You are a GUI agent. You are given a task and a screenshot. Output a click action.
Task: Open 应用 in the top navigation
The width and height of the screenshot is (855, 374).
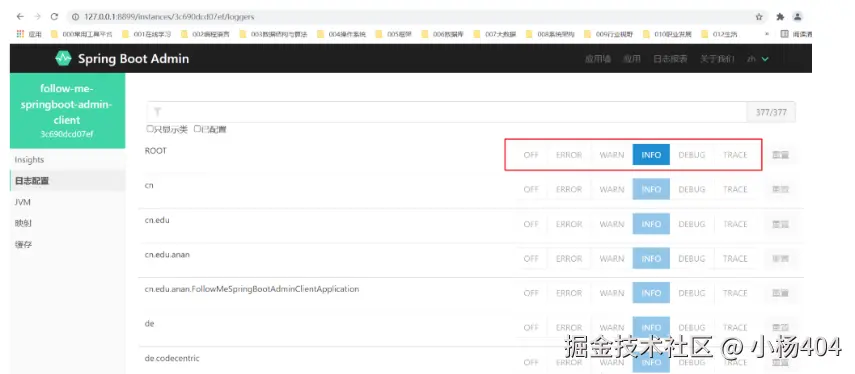click(x=632, y=59)
